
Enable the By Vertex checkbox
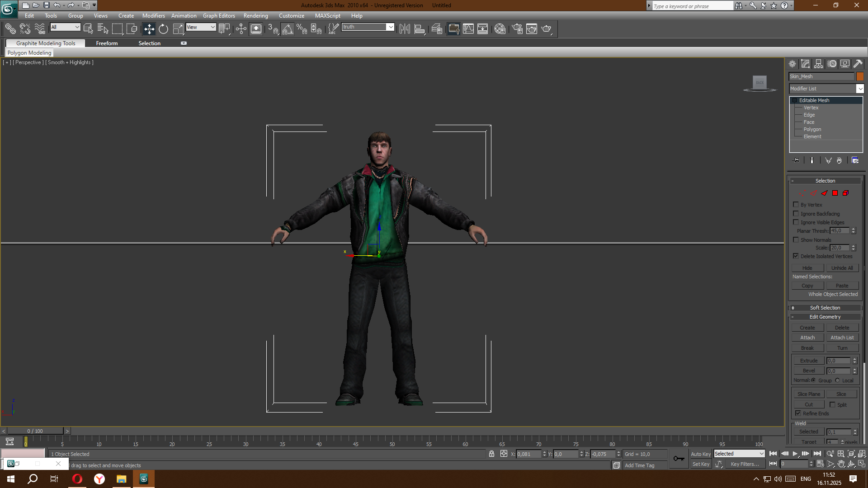click(x=796, y=205)
